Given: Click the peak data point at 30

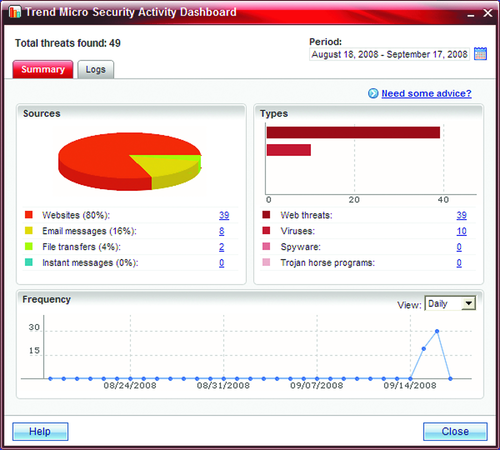Looking at the screenshot, I should 437,331.
